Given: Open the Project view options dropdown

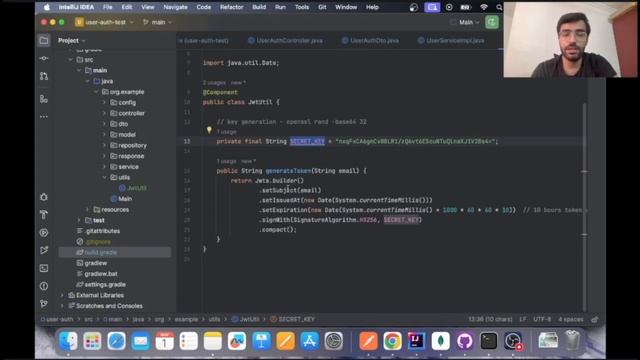Looking at the screenshot, I should 72,40.
